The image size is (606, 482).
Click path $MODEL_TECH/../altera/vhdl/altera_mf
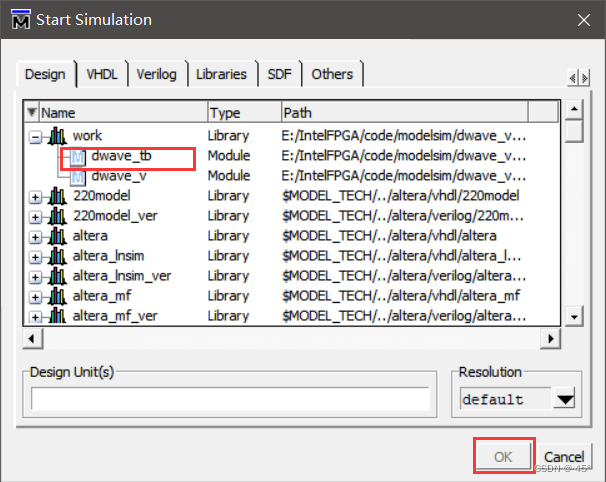[x=401, y=296]
